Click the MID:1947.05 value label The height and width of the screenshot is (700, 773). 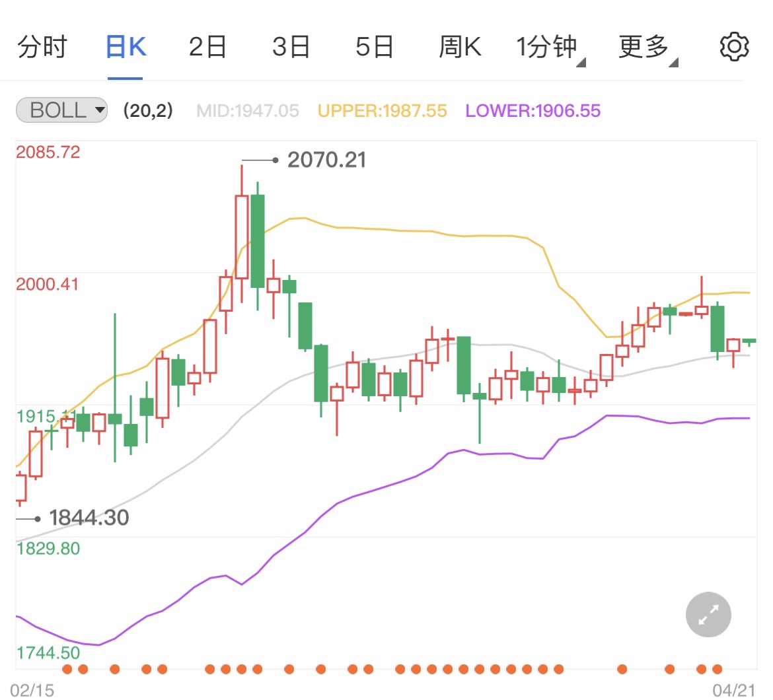tap(248, 111)
